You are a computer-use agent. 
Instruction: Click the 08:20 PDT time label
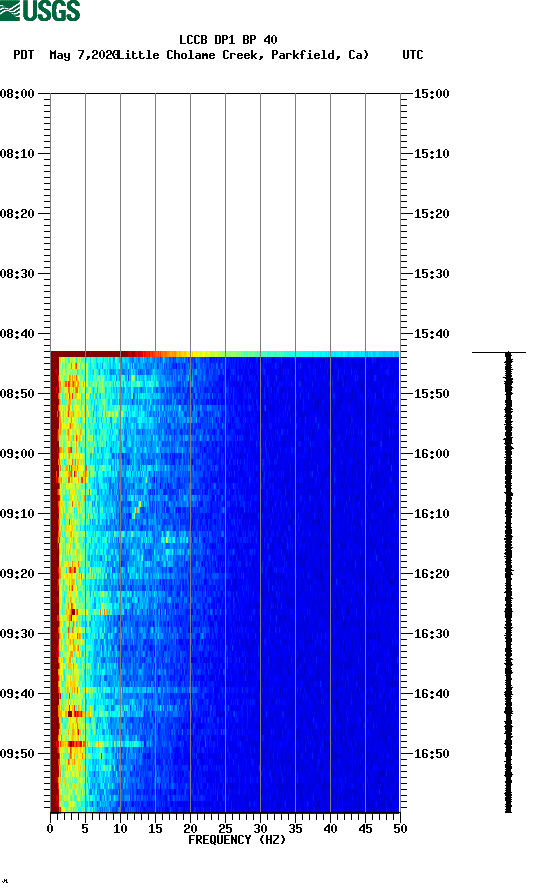coord(18,214)
